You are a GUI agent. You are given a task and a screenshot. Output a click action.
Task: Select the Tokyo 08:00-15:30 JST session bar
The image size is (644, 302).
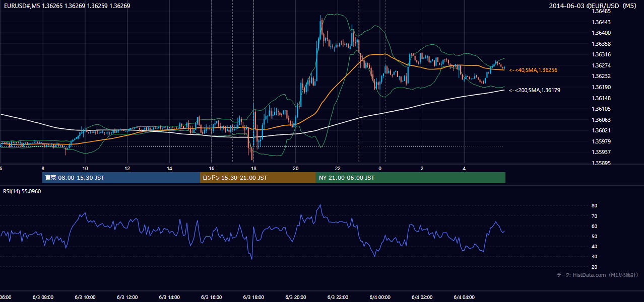(x=121, y=178)
